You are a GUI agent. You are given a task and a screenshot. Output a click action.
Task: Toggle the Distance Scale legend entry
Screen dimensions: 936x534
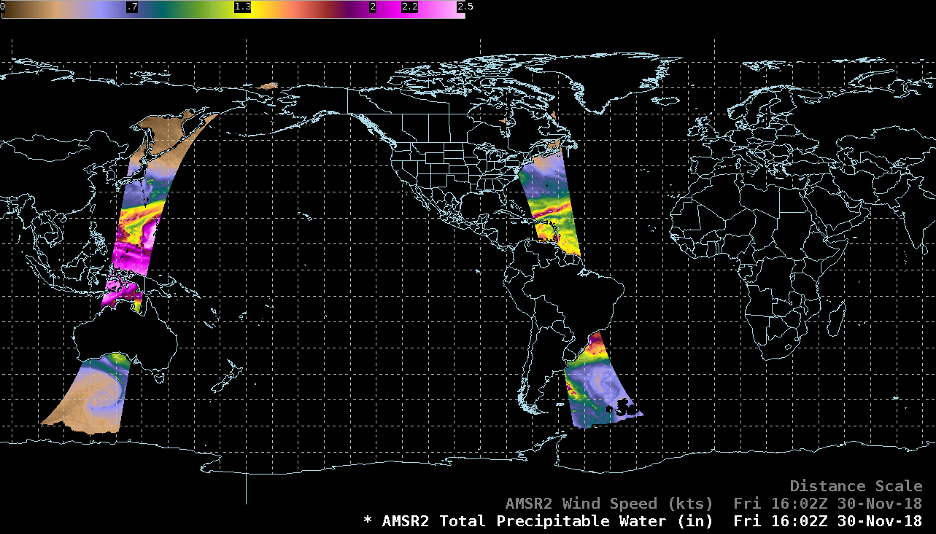[856, 486]
